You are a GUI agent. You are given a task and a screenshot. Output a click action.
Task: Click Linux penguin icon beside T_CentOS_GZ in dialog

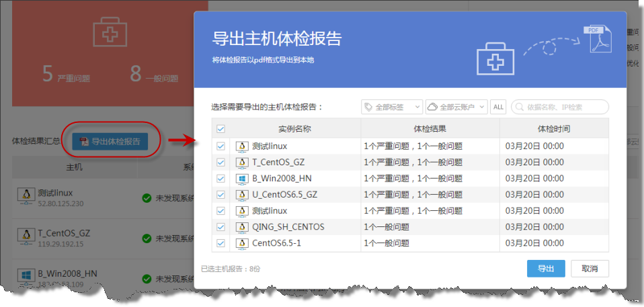click(242, 163)
